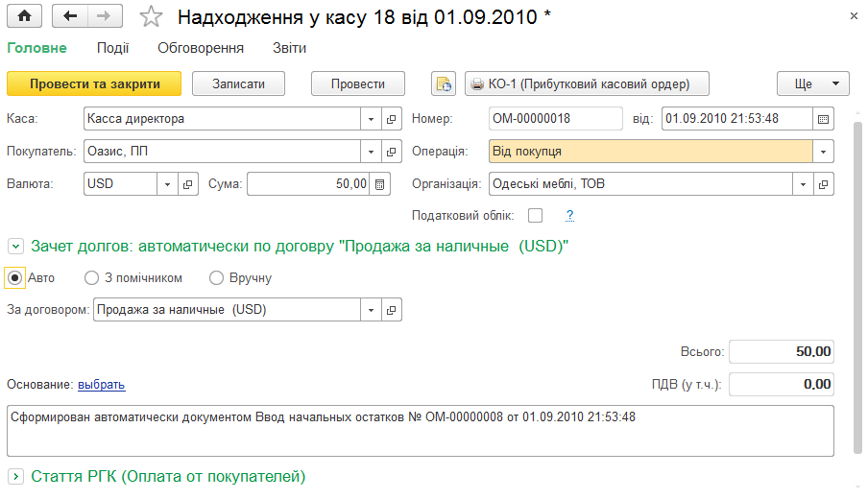Open the Каса item card

[x=392, y=119]
